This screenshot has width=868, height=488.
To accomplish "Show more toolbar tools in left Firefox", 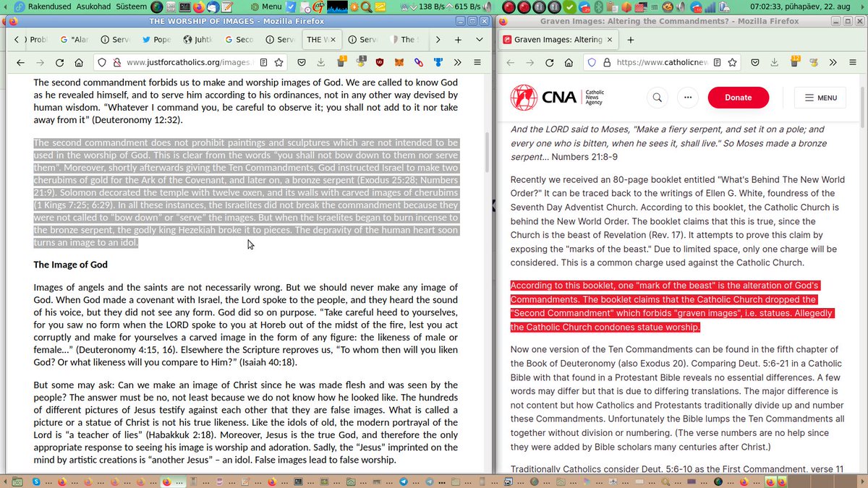I will click(458, 62).
